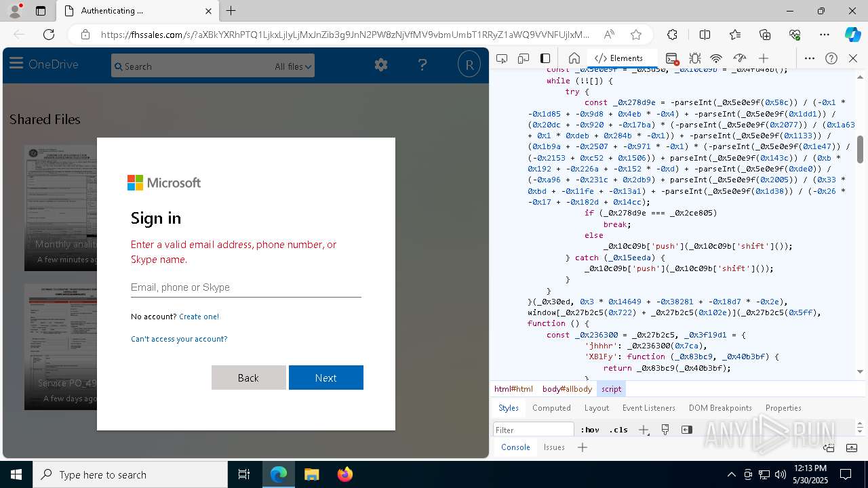Click the Inspect element picker icon in DevTools
868x488 pixels.
tap(502, 58)
